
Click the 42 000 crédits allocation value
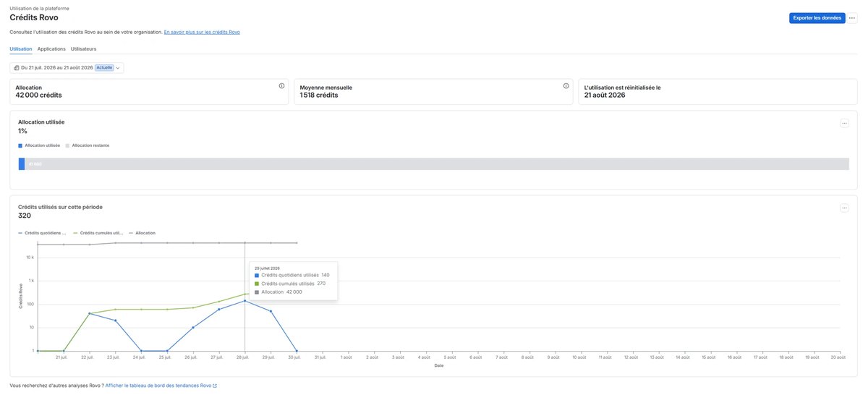click(x=38, y=95)
